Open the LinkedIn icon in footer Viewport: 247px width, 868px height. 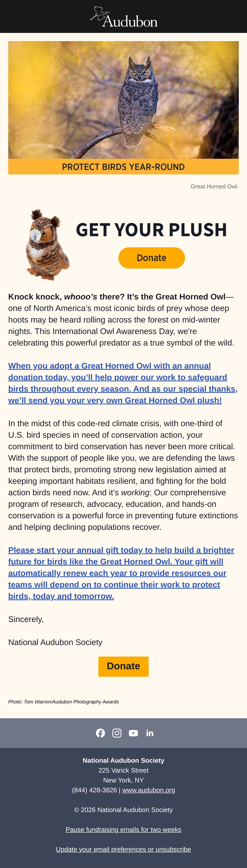pos(150,733)
